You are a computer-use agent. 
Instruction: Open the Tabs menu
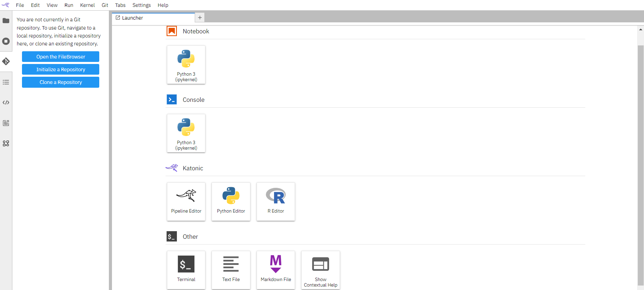click(120, 5)
